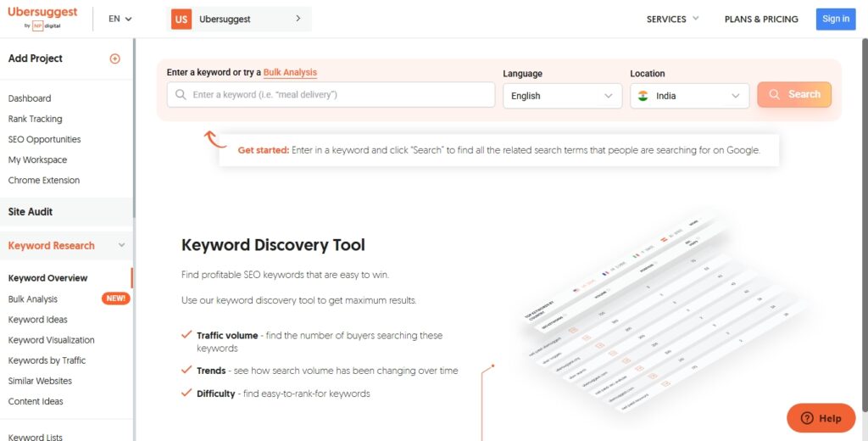The width and height of the screenshot is (868, 441).
Task: Open the Language English dropdown
Action: (x=563, y=96)
